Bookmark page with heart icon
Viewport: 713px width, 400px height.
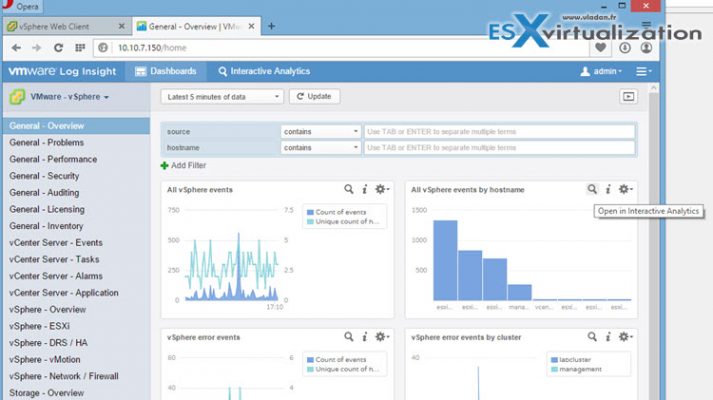601,47
